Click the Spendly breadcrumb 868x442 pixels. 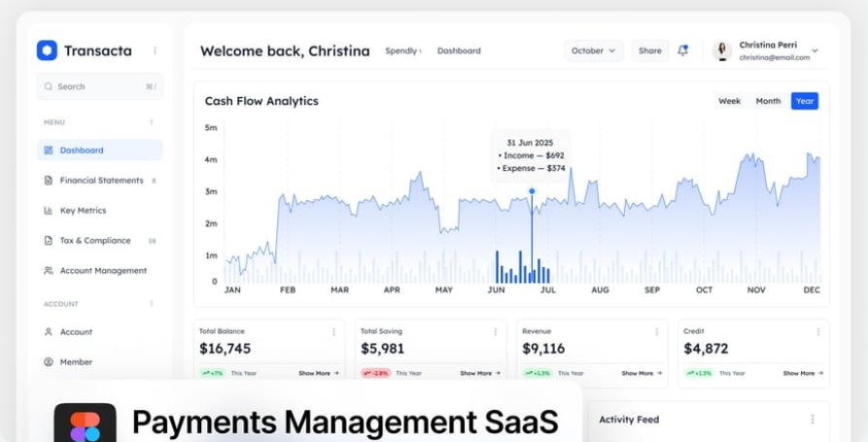click(402, 51)
